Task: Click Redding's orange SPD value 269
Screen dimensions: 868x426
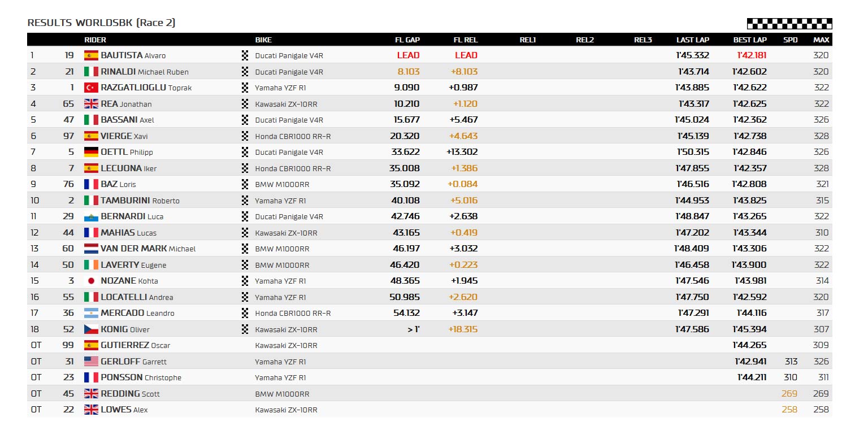Action: tap(789, 394)
